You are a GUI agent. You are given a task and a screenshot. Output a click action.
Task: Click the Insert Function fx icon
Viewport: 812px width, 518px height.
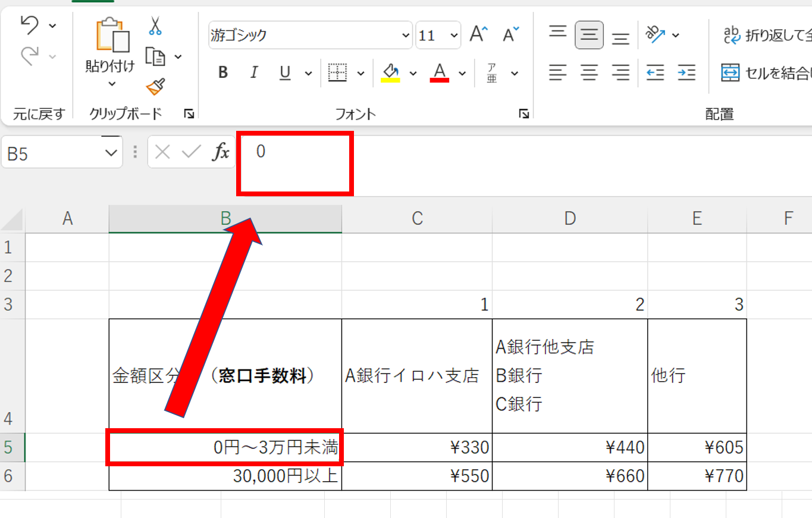(x=221, y=152)
